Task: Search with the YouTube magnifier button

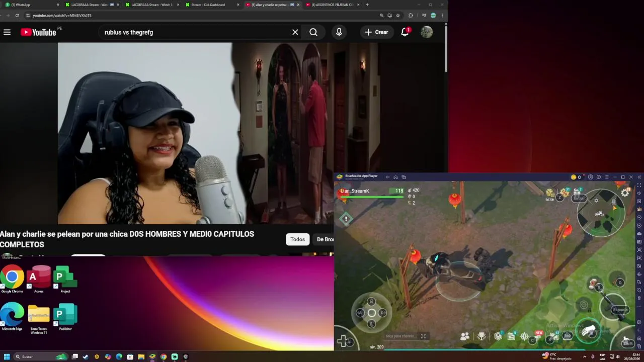Action: [313, 32]
